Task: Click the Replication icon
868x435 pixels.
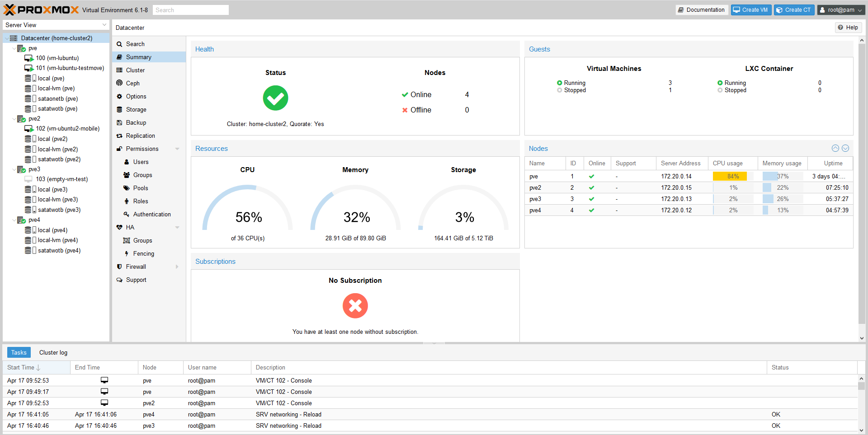Action: pos(119,136)
